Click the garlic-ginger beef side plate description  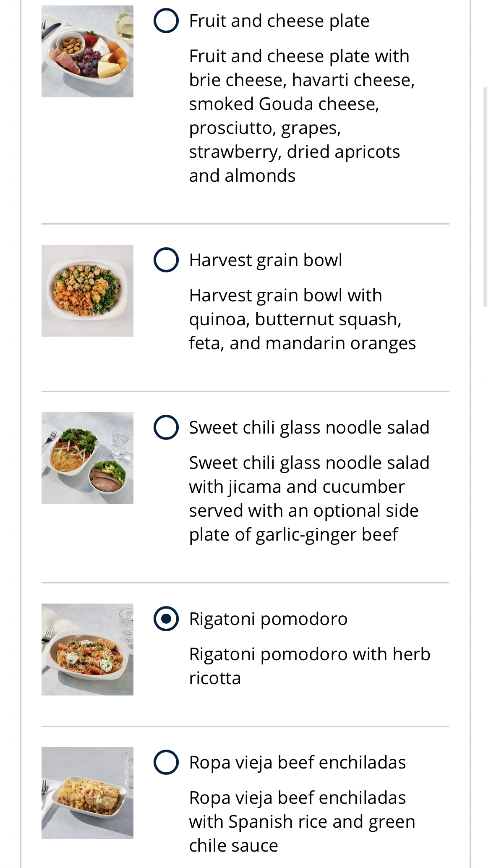coord(309,499)
